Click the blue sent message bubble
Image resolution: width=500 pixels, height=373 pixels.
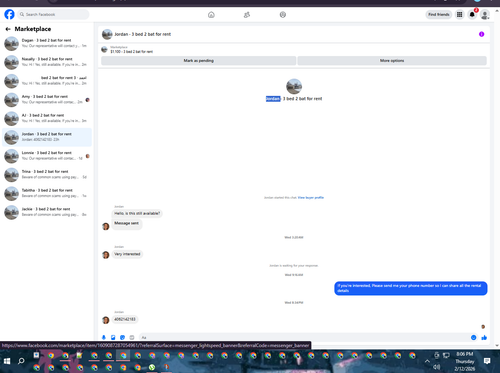pos(411,288)
